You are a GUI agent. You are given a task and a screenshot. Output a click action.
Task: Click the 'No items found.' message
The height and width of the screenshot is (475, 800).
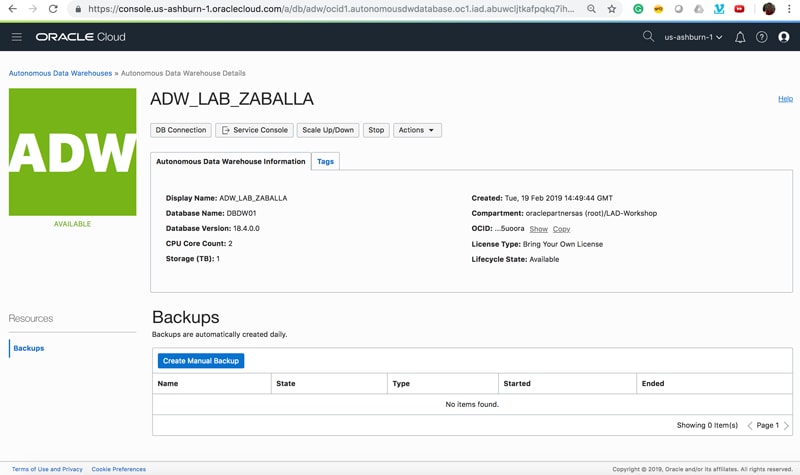[x=472, y=404]
